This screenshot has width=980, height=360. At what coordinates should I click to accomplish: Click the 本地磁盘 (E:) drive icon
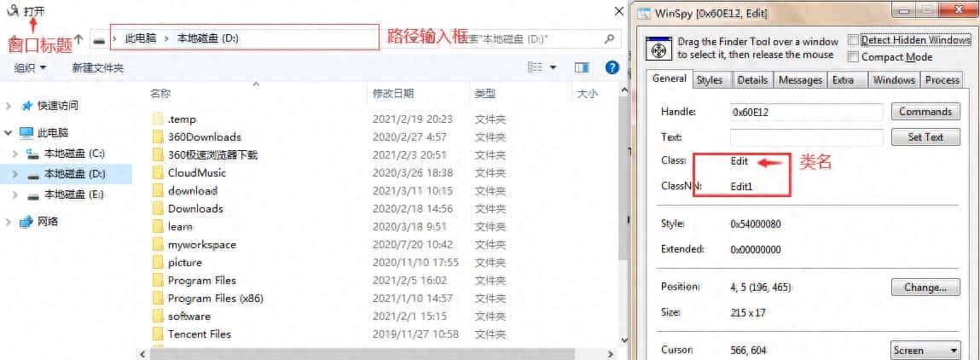[x=34, y=195]
